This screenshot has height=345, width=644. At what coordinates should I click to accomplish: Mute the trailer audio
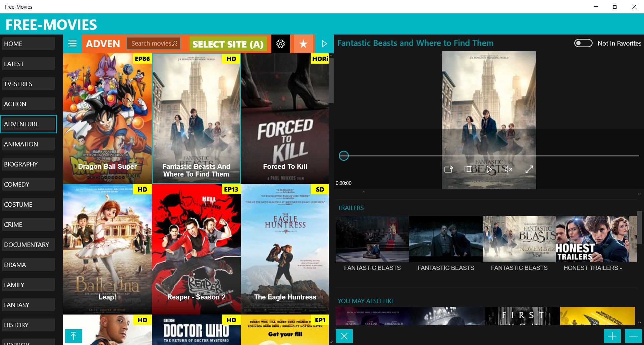[508, 169]
